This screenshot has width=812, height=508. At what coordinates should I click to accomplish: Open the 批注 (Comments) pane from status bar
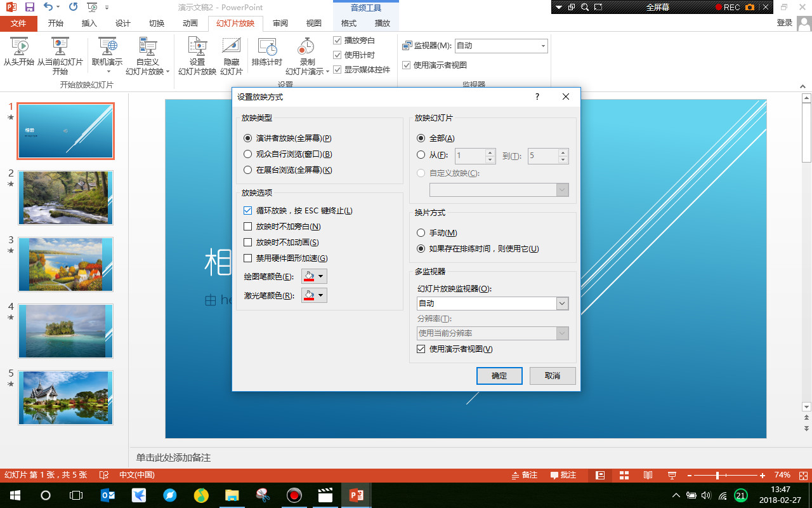tap(563, 474)
